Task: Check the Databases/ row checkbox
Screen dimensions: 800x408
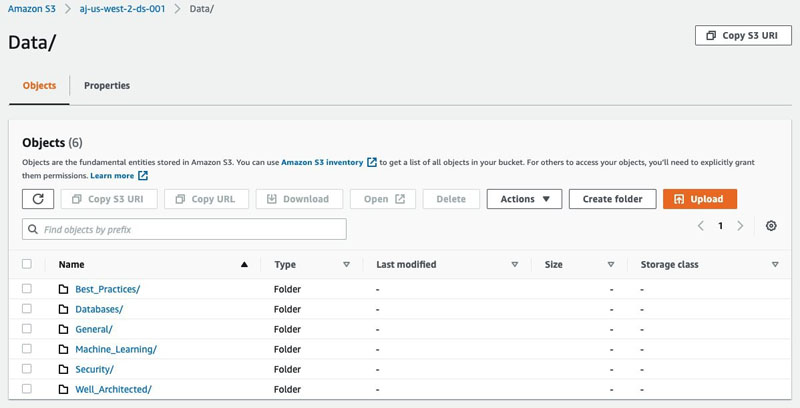Action: pyautogui.click(x=27, y=309)
